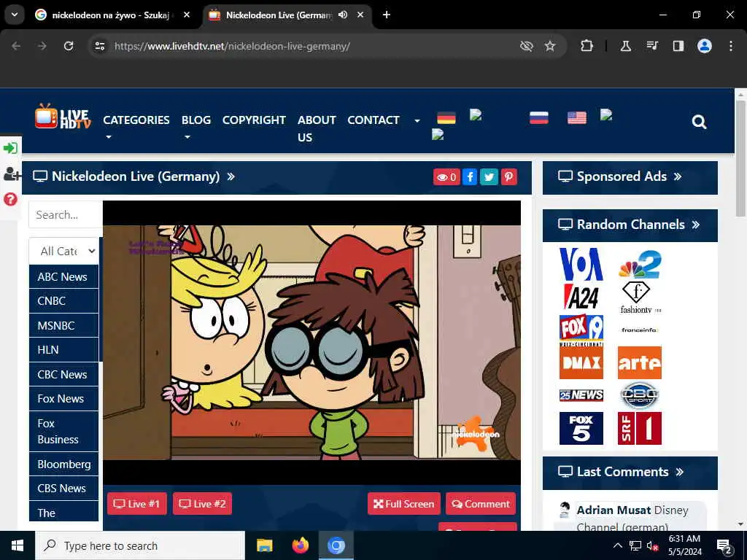Switch to Live #2 stream
This screenshot has width=747, height=560.
coord(203,504)
